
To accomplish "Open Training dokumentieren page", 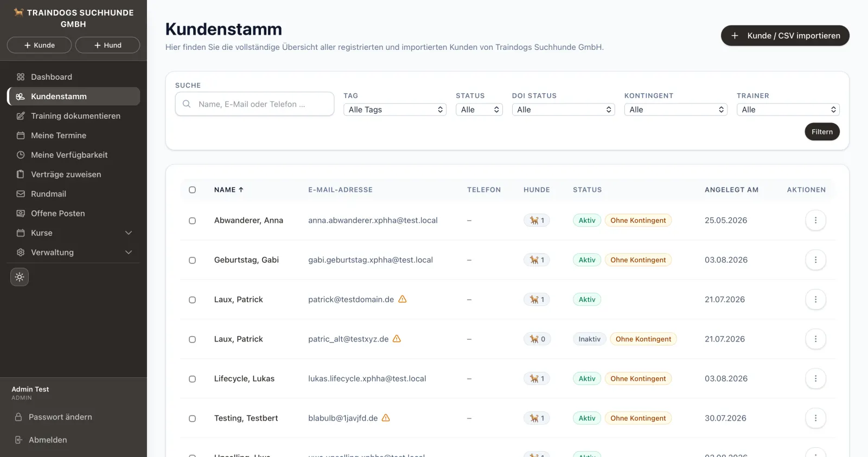I will [73, 116].
